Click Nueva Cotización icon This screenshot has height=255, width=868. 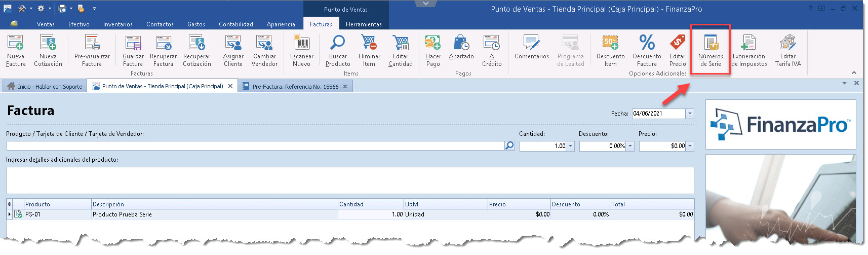(48, 43)
